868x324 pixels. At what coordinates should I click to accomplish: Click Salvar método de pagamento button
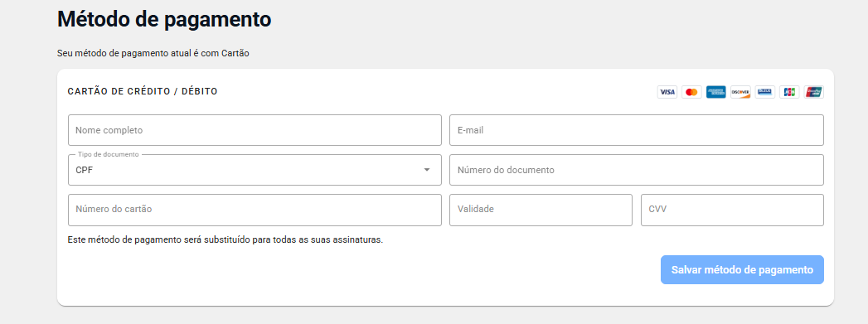click(742, 270)
